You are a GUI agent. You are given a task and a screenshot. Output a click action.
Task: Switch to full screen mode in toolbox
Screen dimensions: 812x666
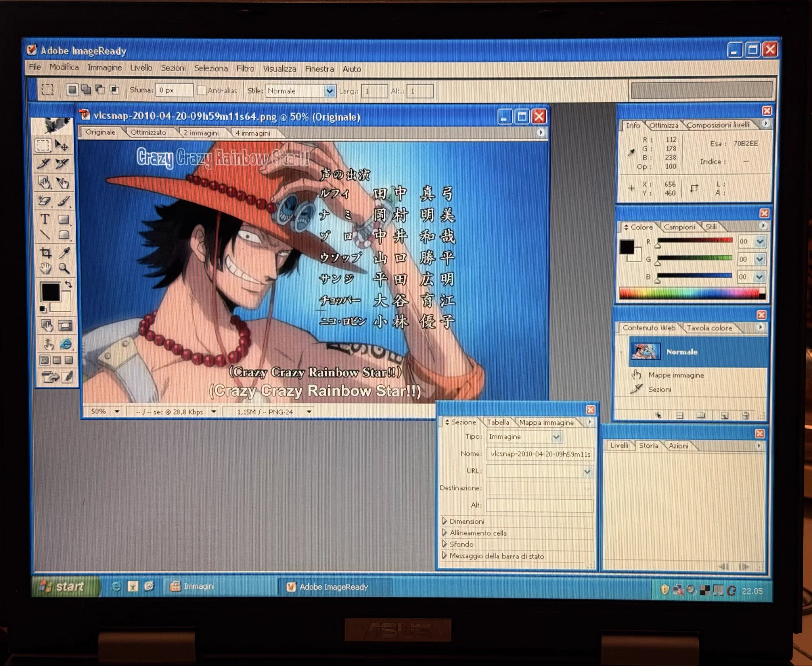(69, 360)
